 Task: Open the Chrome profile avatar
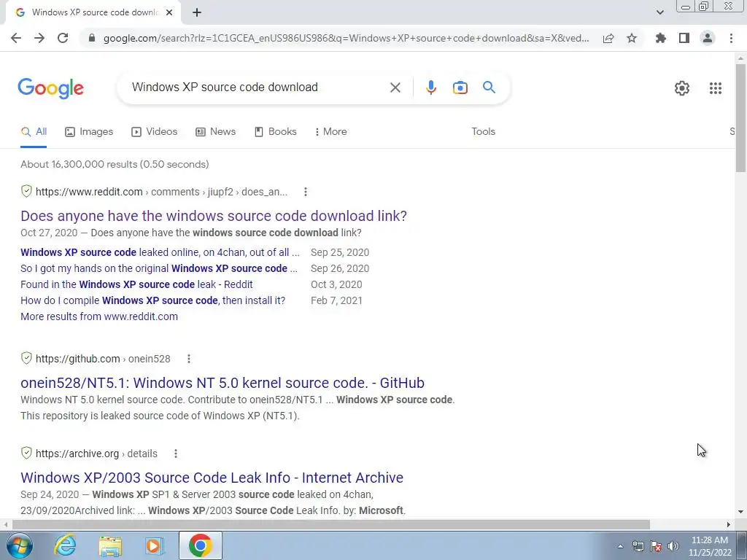[708, 38]
